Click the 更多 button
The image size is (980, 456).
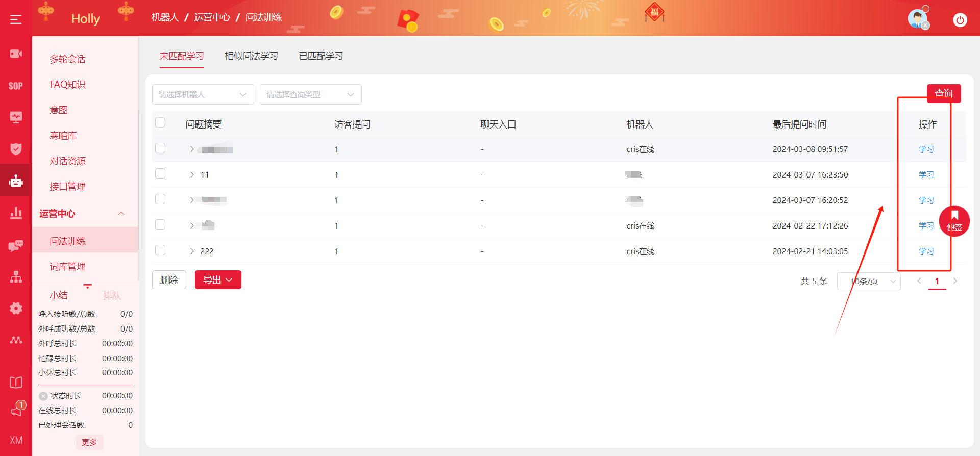(89, 442)
